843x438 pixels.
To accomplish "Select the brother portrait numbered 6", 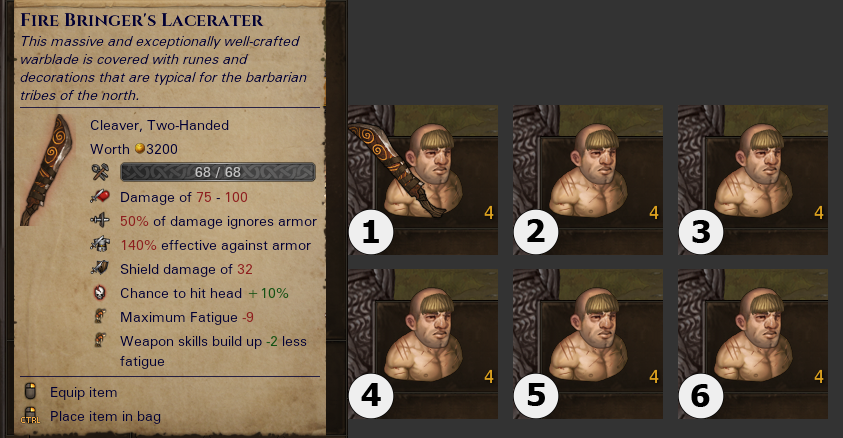I will coord(753,344).
